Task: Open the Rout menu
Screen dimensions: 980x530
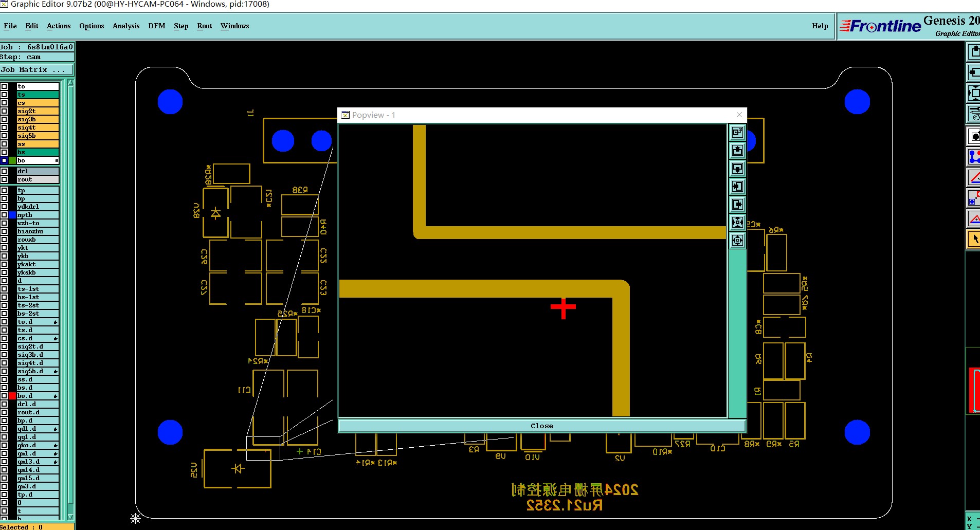Action: (205, 26)
